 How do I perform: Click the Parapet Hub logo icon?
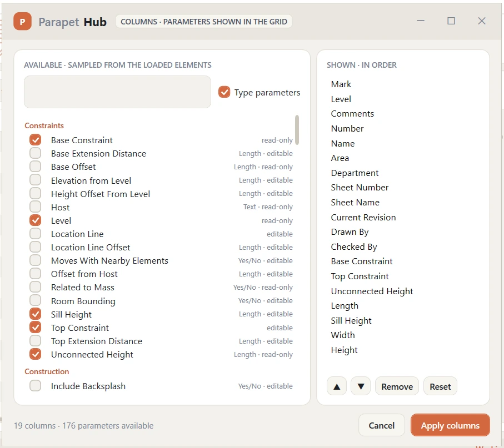tap(22, 22)
